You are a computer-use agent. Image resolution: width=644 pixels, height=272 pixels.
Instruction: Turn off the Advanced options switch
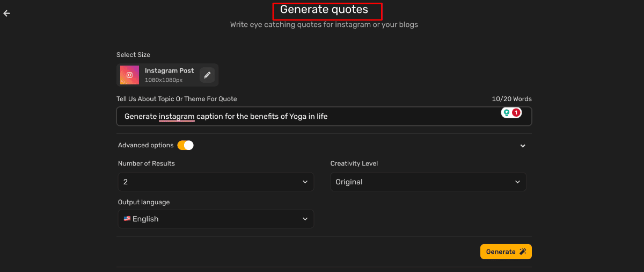pos(185,145)
